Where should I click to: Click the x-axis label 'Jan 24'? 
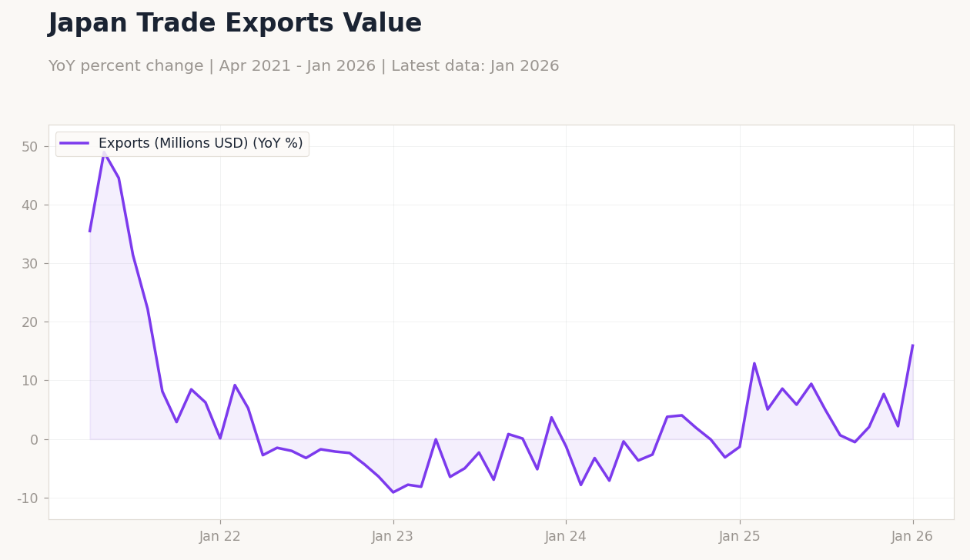pos(566,537)
